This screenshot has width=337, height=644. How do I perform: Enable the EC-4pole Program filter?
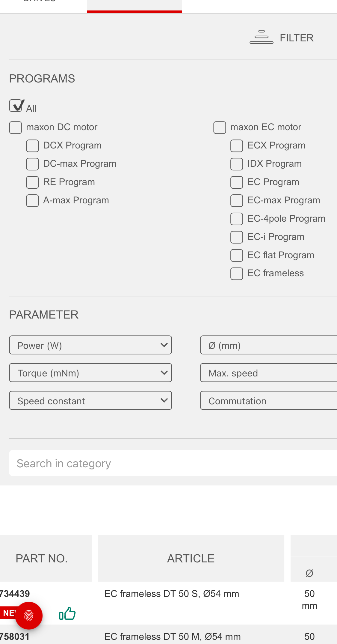[237, 219]
